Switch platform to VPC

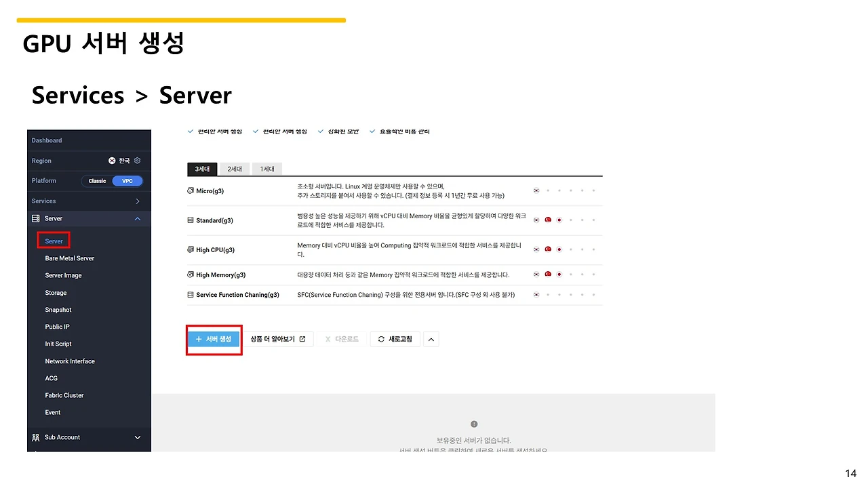pyautogui.click(x=127, y=181)
